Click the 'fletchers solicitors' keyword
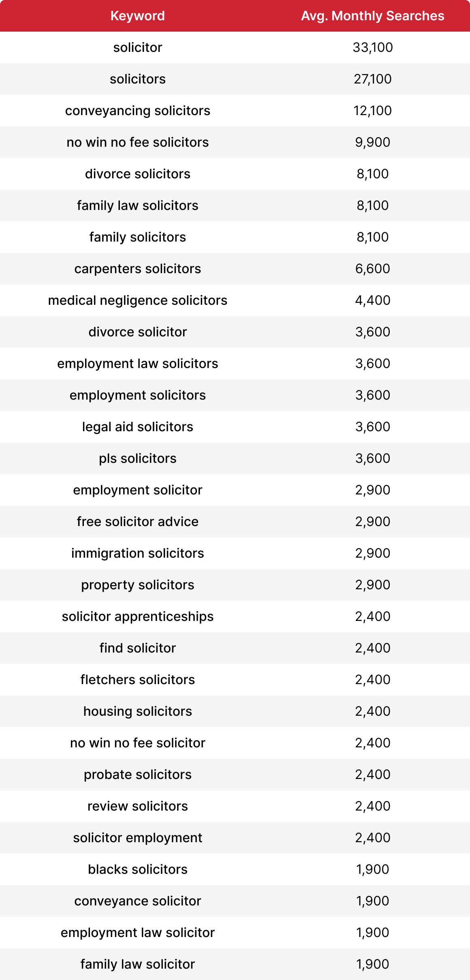Image resolution: width=470 pixels, height=980 pixels. [138, 680]
